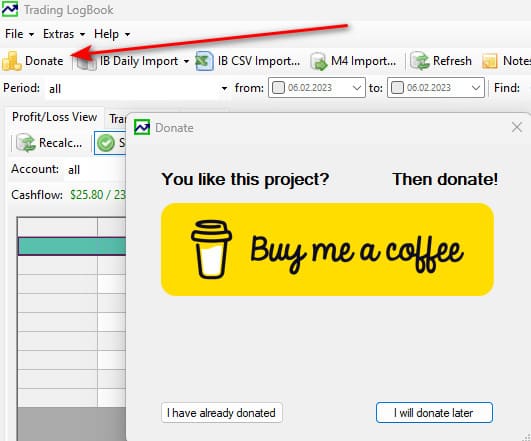This screenshot has height=441, width=531.
Task: Click 'Then donate!' heading
Action: 445,179
